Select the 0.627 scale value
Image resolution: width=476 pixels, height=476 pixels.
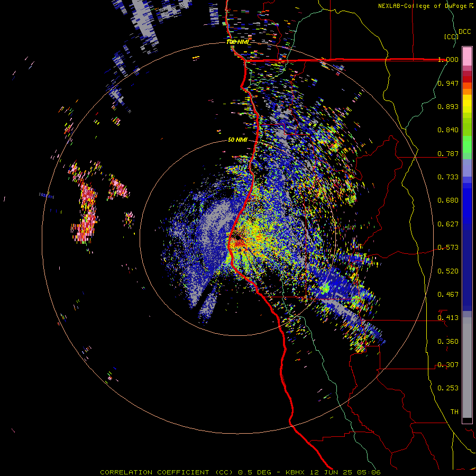click(448, 224)
